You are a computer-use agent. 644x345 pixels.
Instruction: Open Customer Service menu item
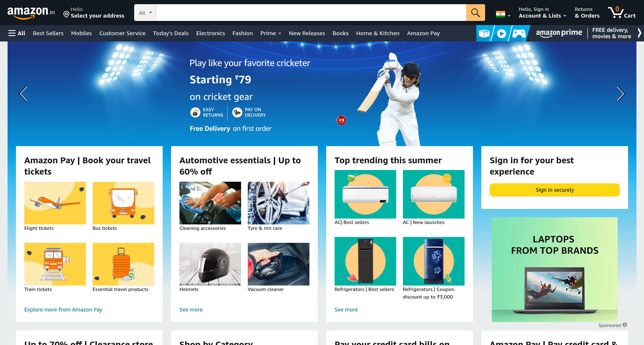tap(122, 33)
